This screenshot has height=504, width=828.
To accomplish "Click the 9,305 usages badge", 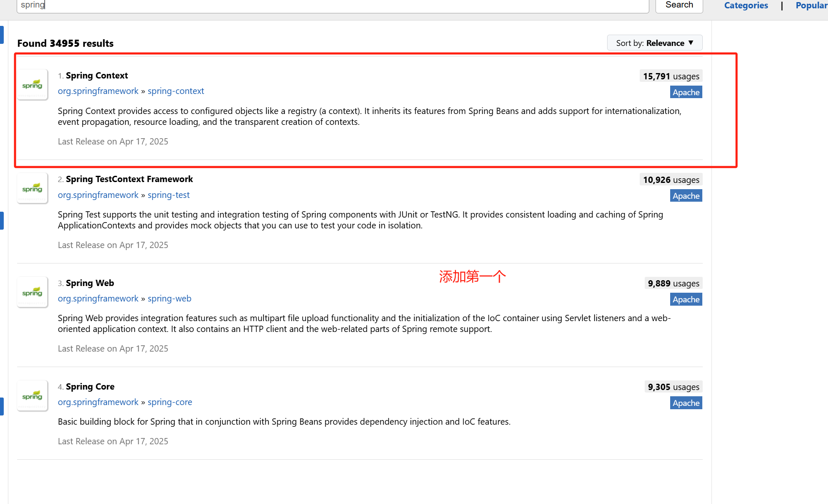I will (x=674, y=387).
